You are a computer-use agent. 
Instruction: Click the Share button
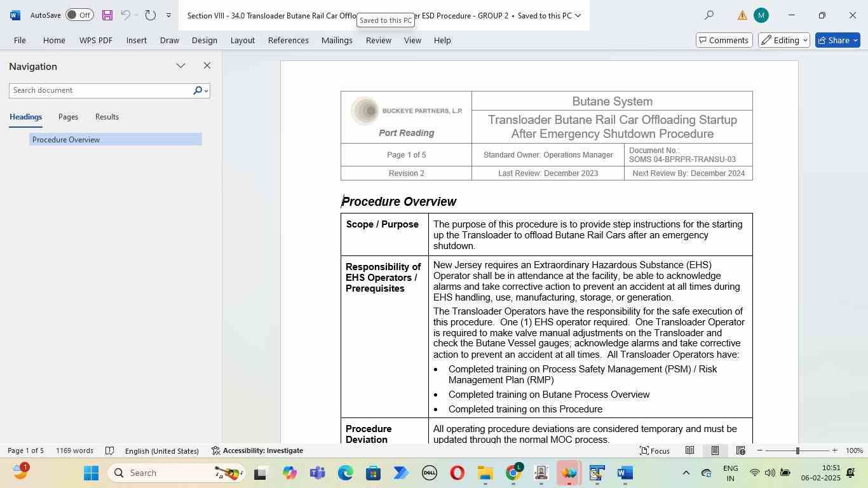coord(837,40)
